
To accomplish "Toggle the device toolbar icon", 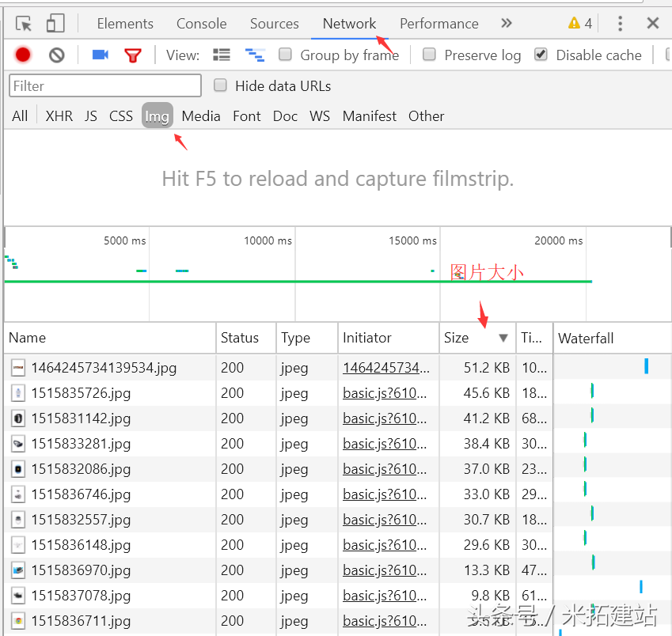I will click(x=55, y=24).
